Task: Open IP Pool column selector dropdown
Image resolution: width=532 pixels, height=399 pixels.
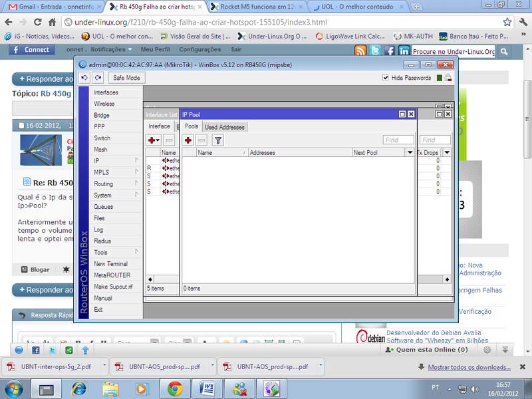Action: (410, 153)
